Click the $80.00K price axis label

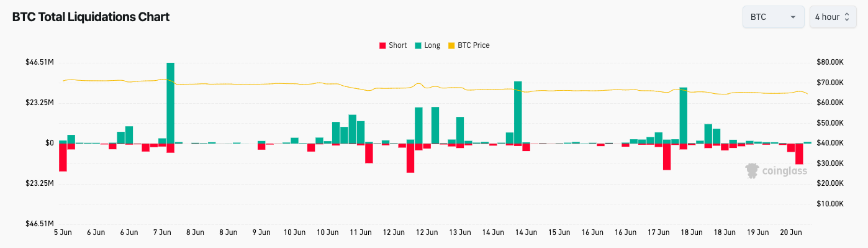pos(830,62)
